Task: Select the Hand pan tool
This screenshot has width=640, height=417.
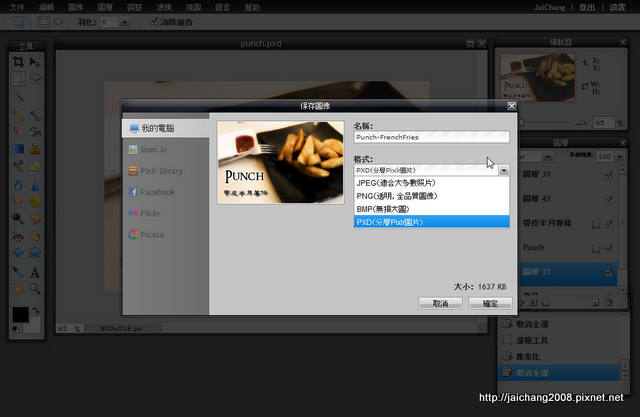Action: click(x=18, y=289)
